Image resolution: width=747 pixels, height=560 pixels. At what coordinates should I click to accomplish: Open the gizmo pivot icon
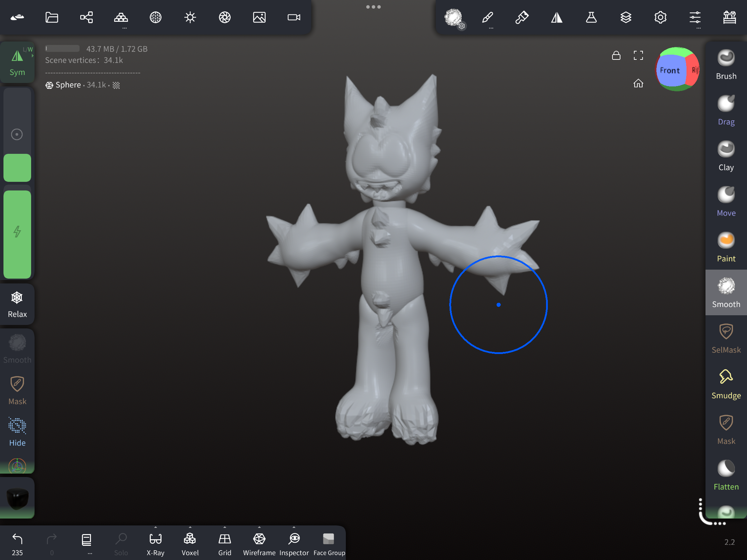17,466
